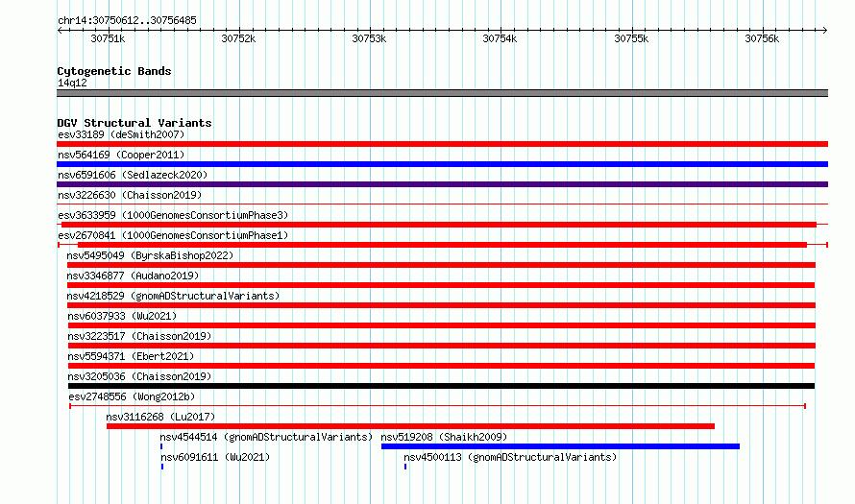This screenshot has height=504, width=855.
Task: Click the thin red nsv3226630 variant line
Action: [x=442, y=204]
